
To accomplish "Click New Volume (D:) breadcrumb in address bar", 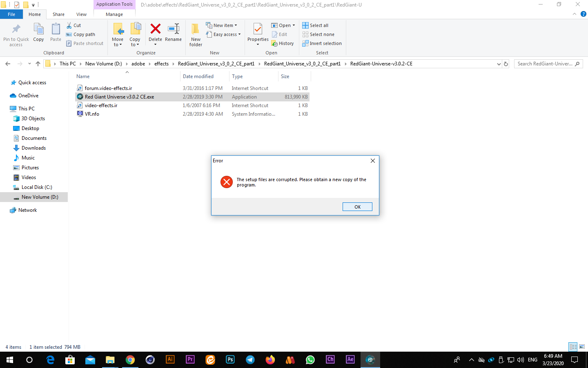I will tap(103, 64).
